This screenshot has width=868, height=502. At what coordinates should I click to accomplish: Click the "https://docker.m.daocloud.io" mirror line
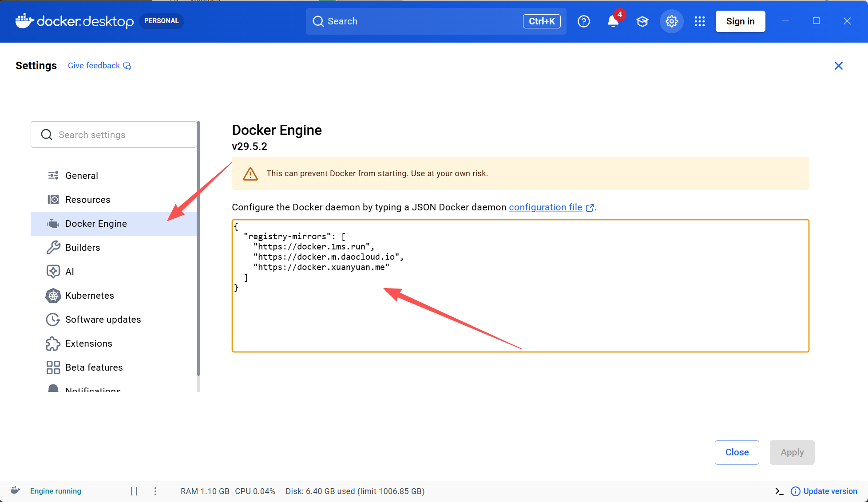(329, 257)
